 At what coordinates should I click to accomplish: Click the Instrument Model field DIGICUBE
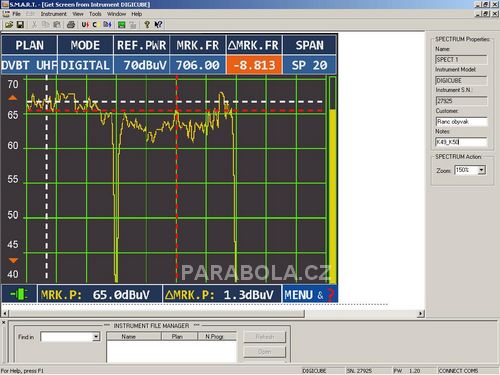(x=461, y=81)
